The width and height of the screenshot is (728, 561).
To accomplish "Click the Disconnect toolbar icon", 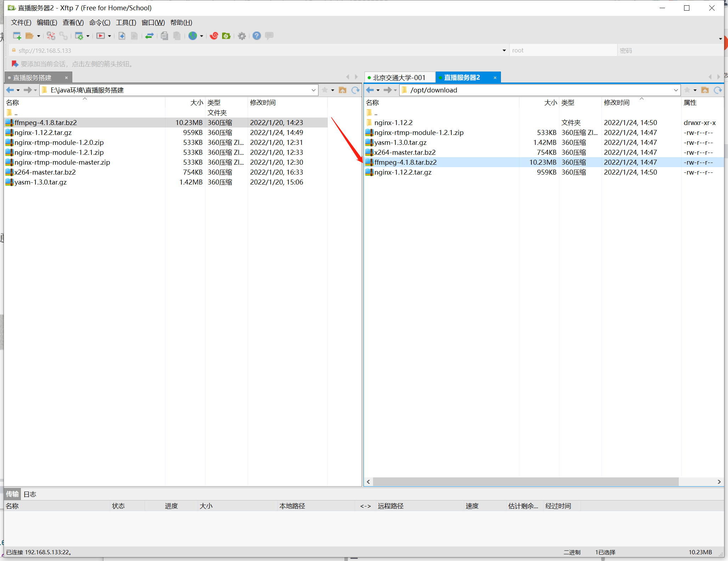I will coord(51,36).
